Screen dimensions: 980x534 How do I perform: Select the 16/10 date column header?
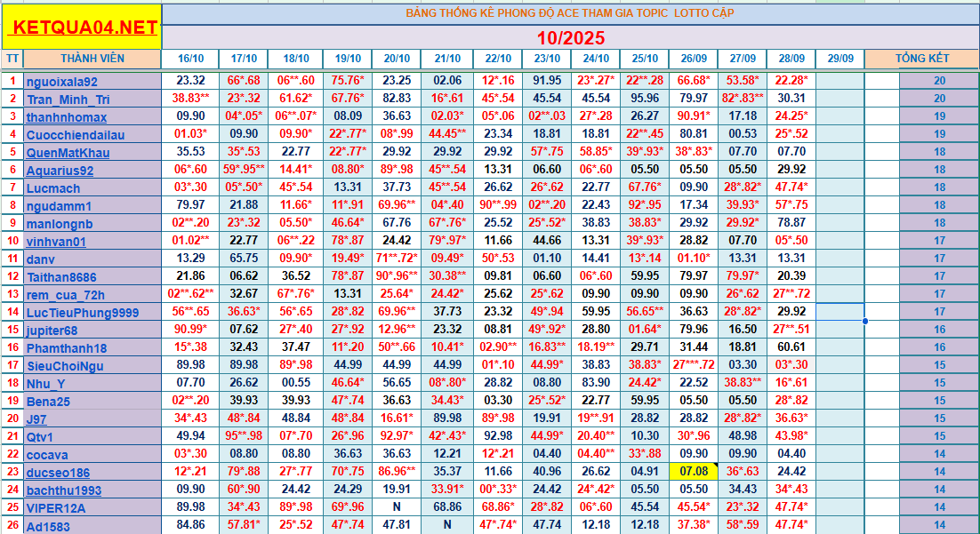tap(190, 59)
